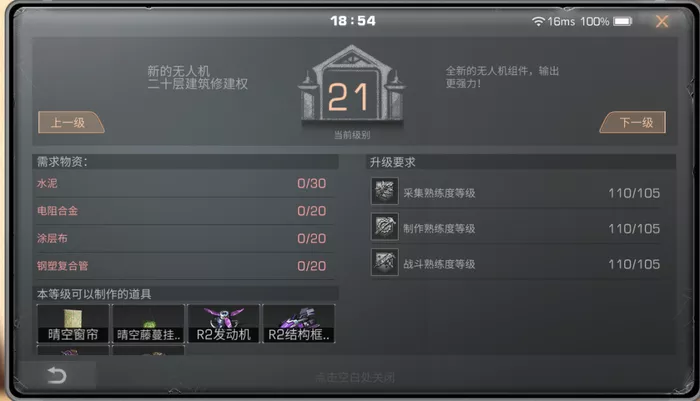Select the 电阻合金 material row
Screen dimensions: 700x401
point(185,211)
